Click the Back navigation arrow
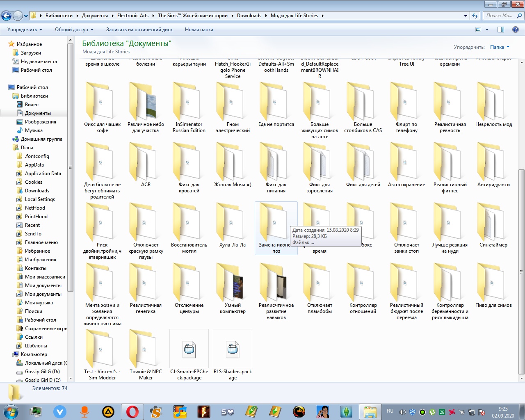Viewport: 525px width, 420px height. (x=6, y=16)
